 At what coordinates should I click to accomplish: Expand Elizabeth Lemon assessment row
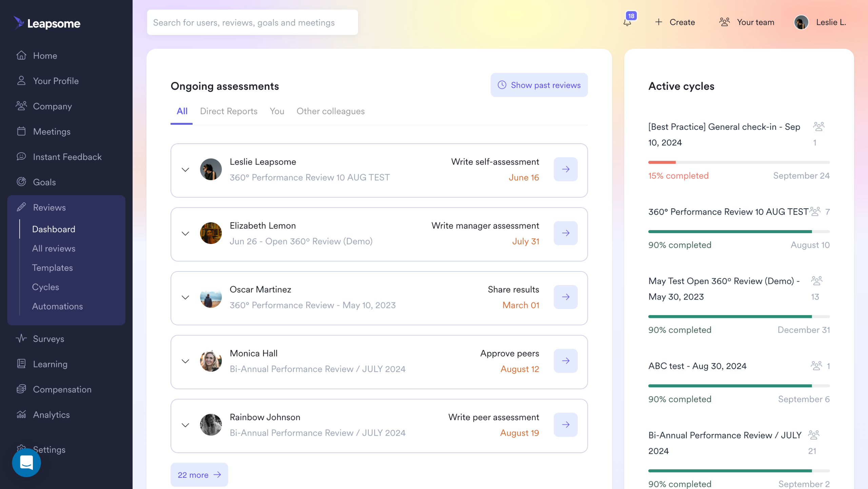185,233
